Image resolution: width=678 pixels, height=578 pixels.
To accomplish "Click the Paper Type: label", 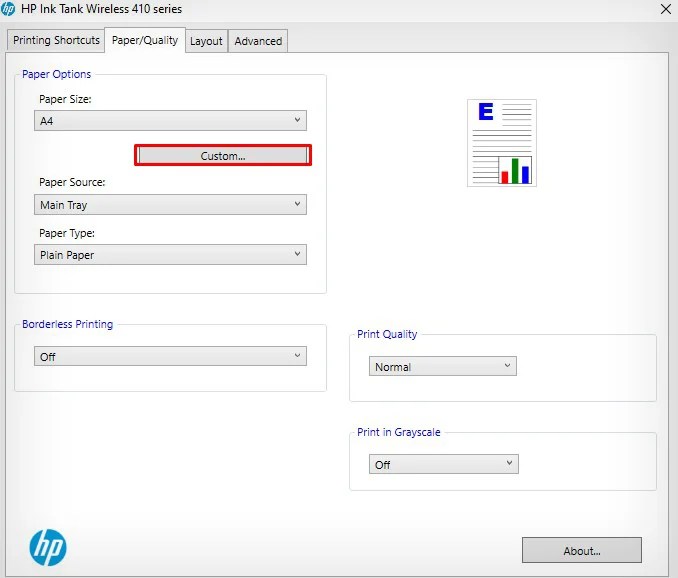I will point(67,233).
